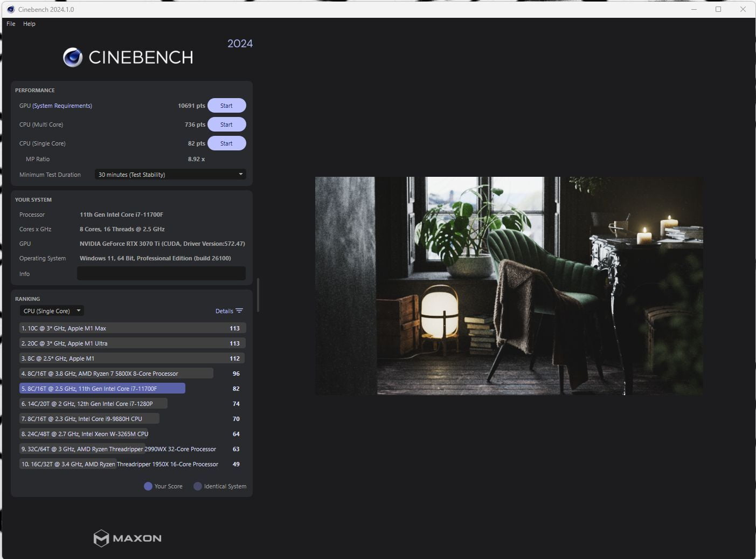Click the Info input field
Image resolution: width=756 pixels, height=559 pixels.
(x=161, y=274)
